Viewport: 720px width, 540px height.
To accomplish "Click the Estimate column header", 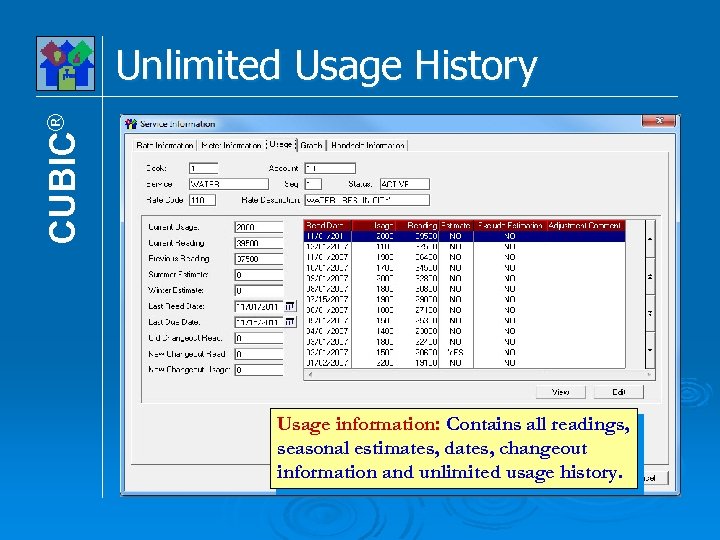I will (x=456, y=225).
